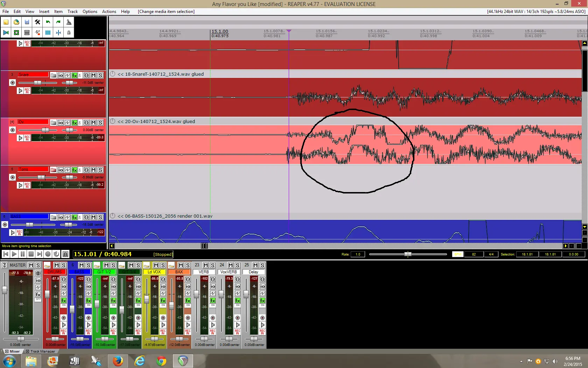
Task: Open REC IN menu on DRUMS channel
Action: [64, 332]
